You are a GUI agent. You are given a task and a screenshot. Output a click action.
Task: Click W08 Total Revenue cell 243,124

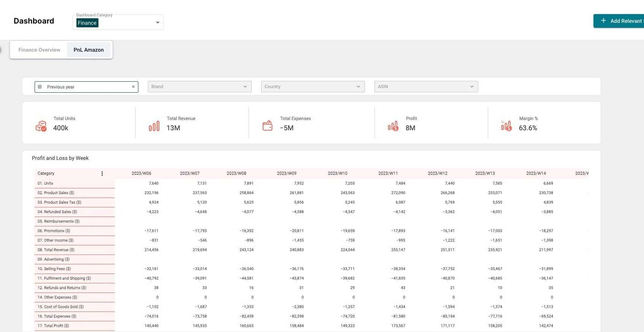point(246,250)
